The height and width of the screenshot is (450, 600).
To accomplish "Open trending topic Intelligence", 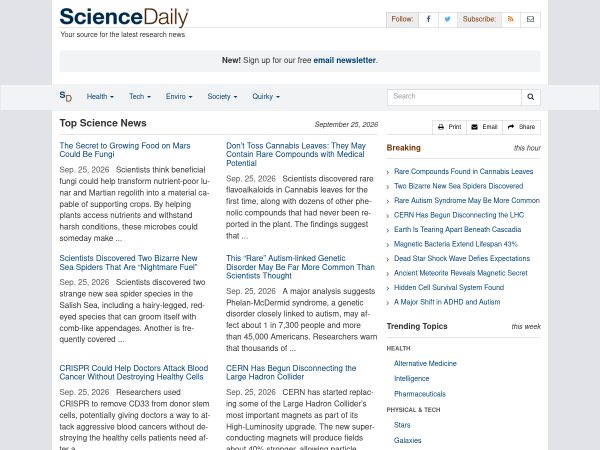I will (411, 379).
